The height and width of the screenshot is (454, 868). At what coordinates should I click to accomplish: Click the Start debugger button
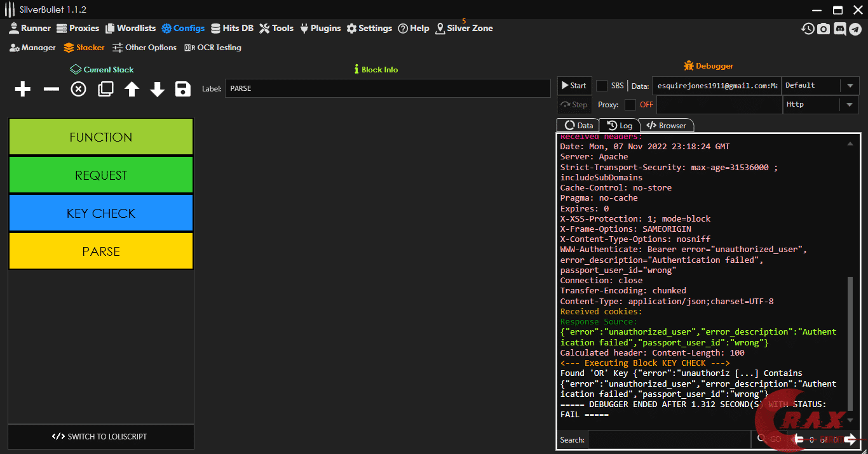tap(573, 86)
